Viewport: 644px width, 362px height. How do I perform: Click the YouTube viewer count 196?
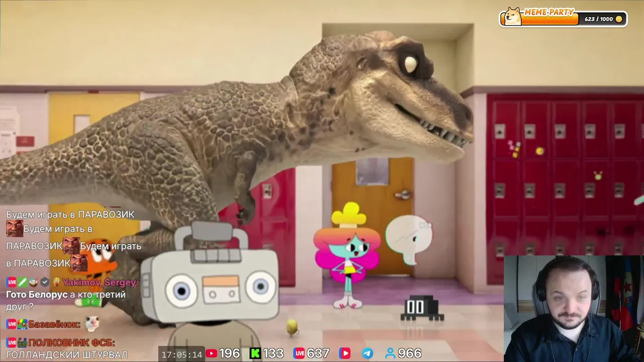229,353
